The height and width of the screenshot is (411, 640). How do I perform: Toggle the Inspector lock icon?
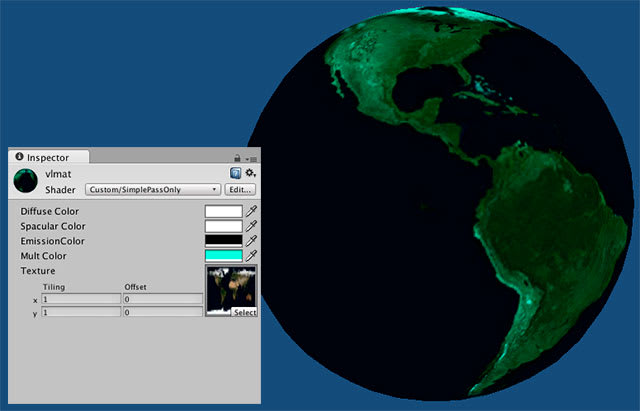pyautogui.click(x=237, y=158)
